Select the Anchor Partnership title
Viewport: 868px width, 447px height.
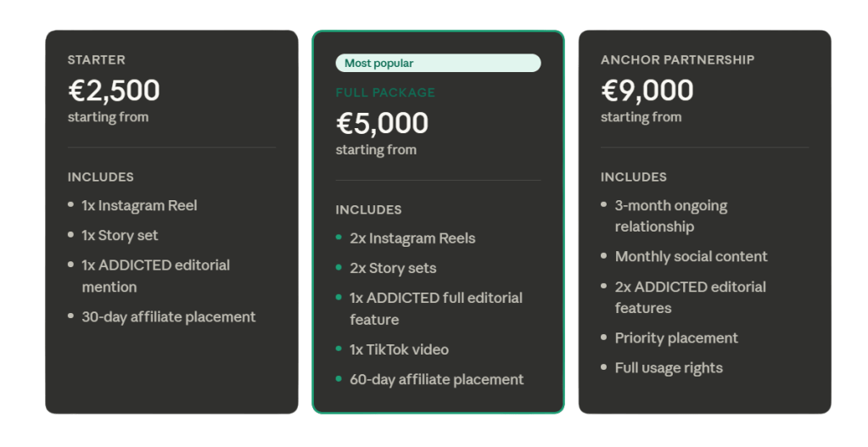677,59
